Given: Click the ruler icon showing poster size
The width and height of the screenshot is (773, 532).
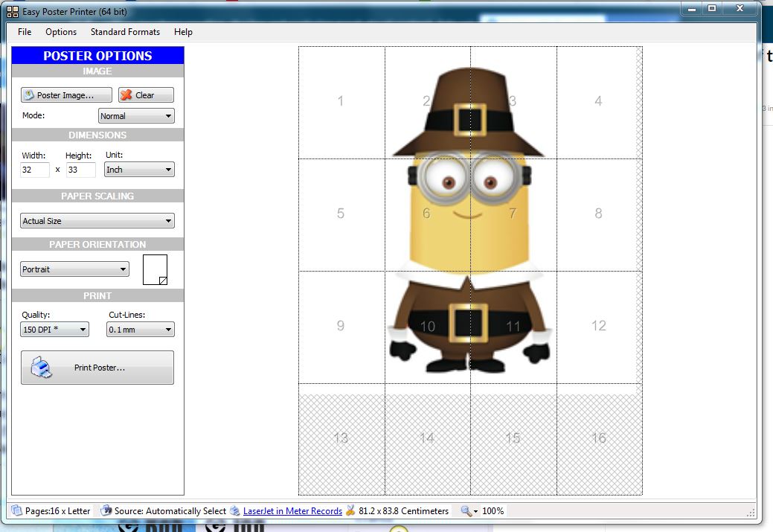Looking at the screenshot, I should [x=349, y=511].
